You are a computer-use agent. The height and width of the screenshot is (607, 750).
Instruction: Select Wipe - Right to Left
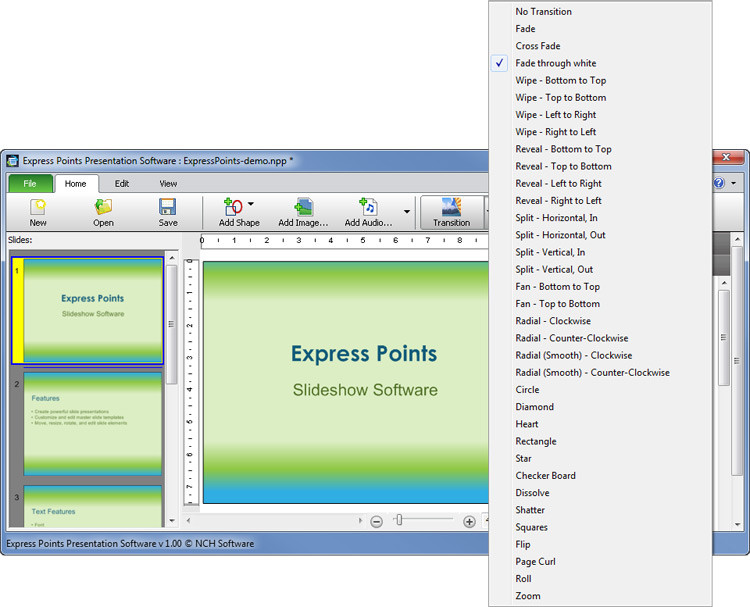600,132
